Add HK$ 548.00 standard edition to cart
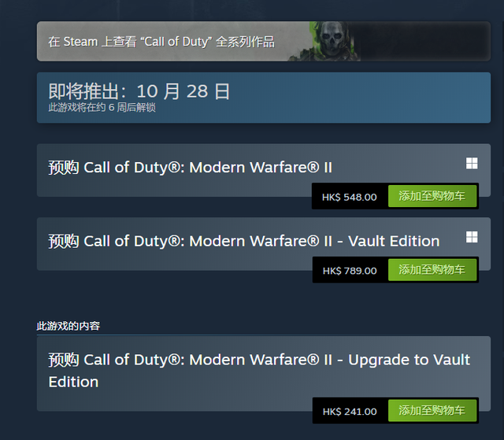 pos(432,196)
